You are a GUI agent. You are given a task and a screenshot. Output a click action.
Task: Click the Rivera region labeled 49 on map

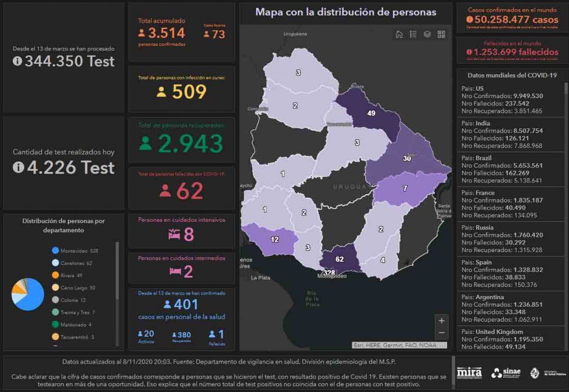click(370, 112)
